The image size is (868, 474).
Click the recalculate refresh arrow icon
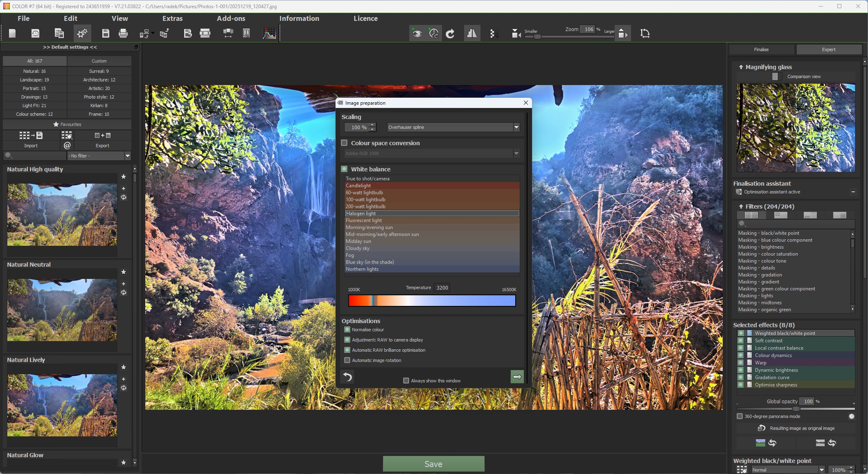450,34
